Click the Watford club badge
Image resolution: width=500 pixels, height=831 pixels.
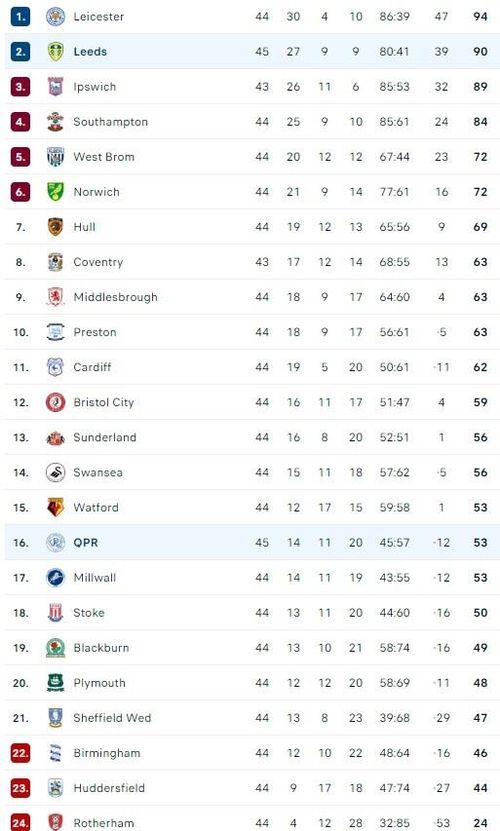(55, 507)
